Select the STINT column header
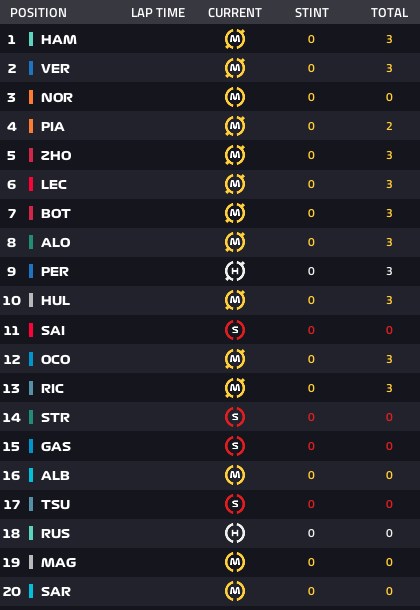The height and width of the screenshot is (610, 420). tap(312, 13)
